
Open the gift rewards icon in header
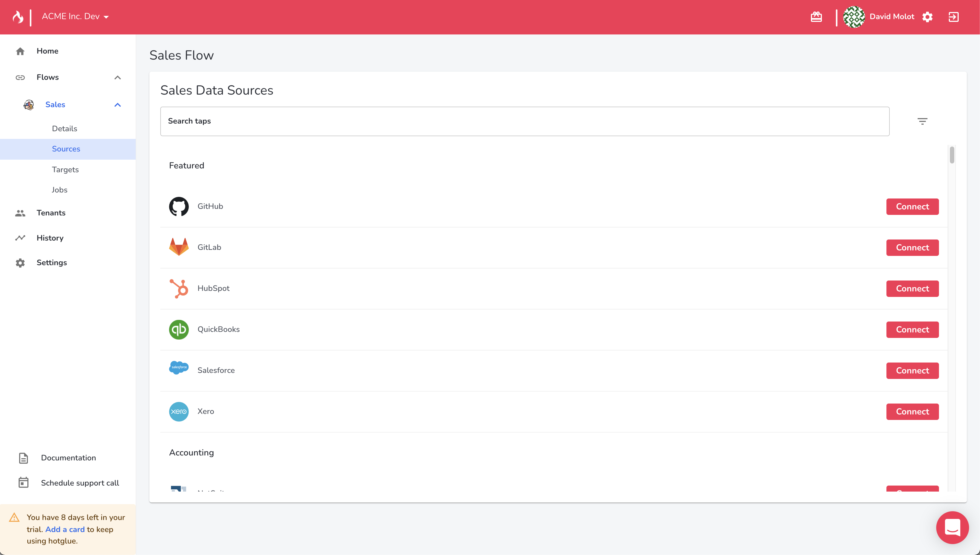pyautogui.click(x=816, y=17)
